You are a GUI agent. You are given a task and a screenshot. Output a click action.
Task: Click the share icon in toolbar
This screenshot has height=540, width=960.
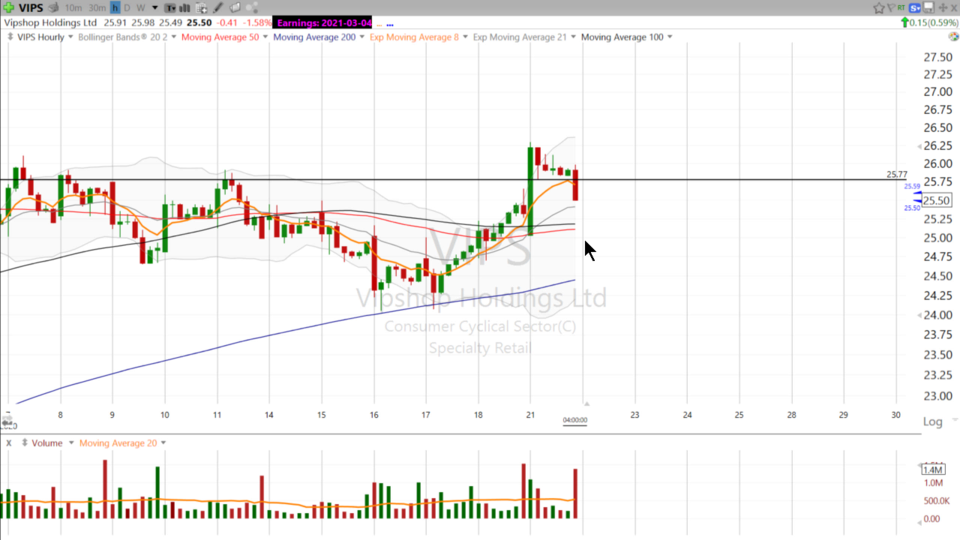tap(252, 8)
